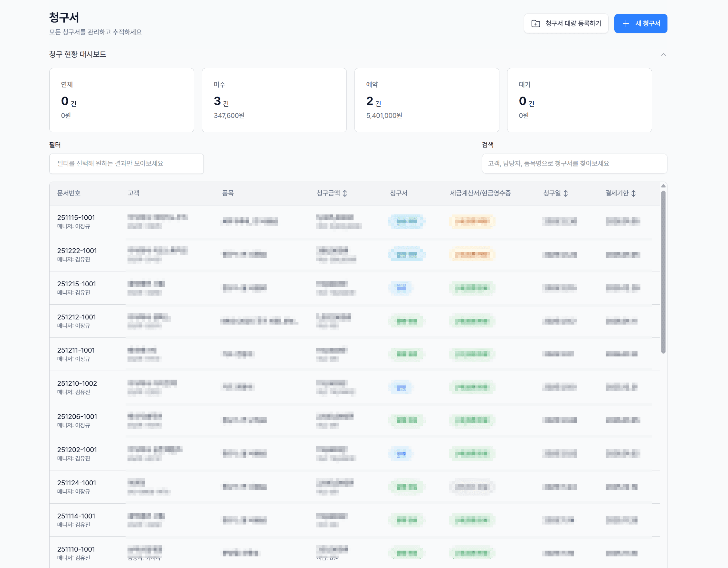Sort by 청구일 using sort arrows
Image resolution: width=728 pixels, height=568 pixels.
566,193
